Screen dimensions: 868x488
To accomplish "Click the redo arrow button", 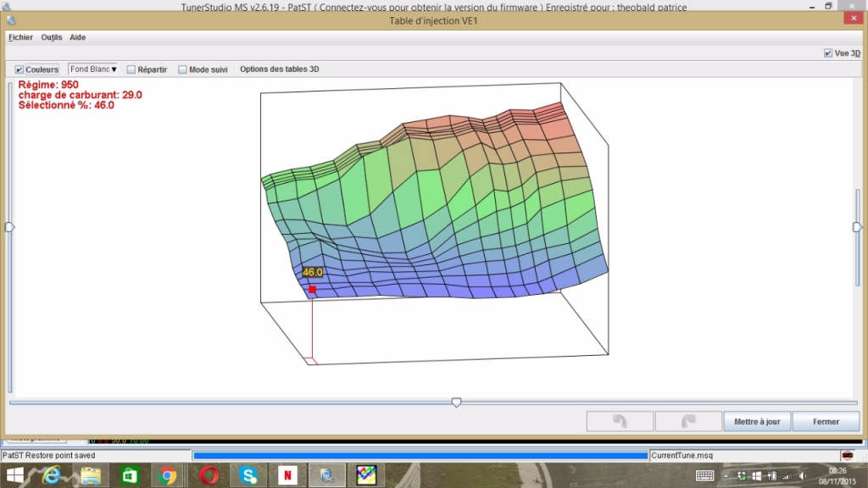I will [688, 422].
